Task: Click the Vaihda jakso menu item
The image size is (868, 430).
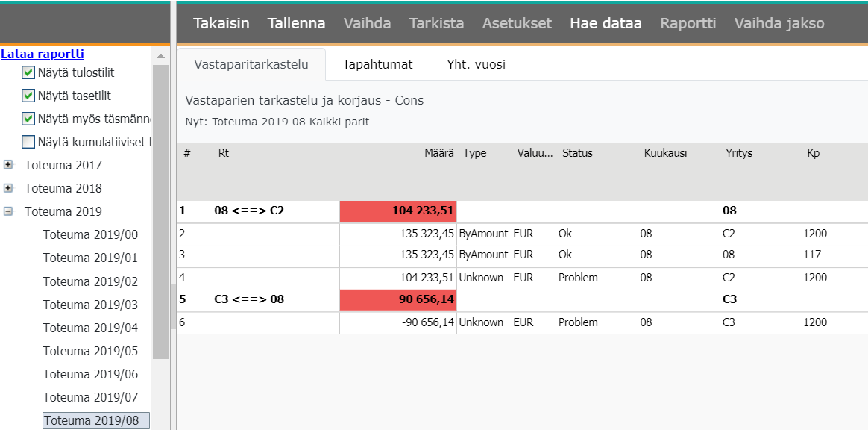Action: 779,23
